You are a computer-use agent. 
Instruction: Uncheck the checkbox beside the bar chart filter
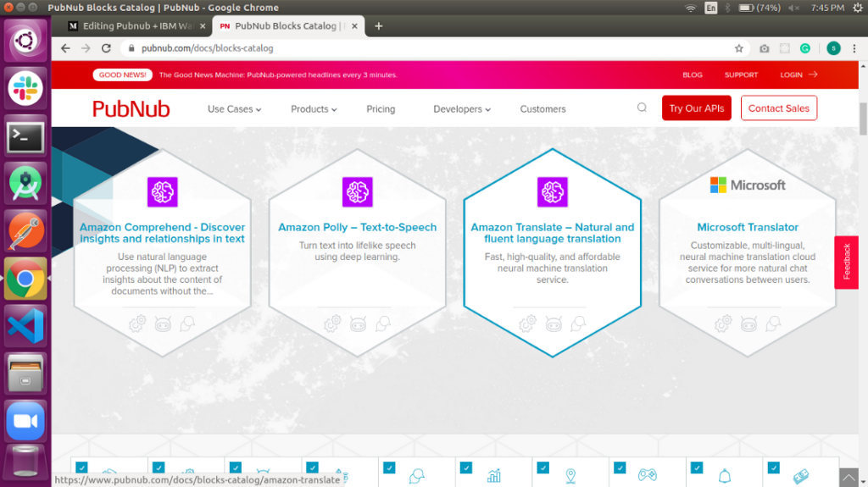466,468
